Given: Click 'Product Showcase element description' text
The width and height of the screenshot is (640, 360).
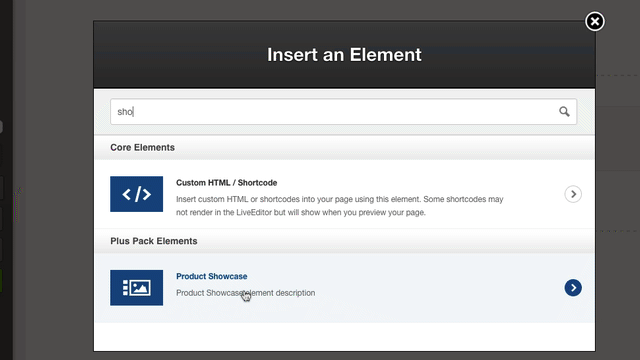Looking at the screenshot, I should point(245,293).
